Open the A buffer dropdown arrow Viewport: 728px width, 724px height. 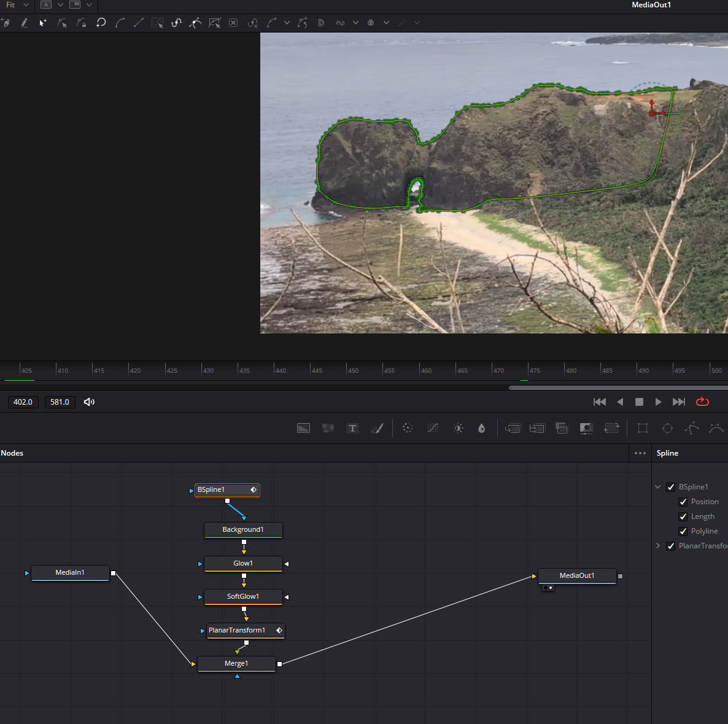[60, 5]
